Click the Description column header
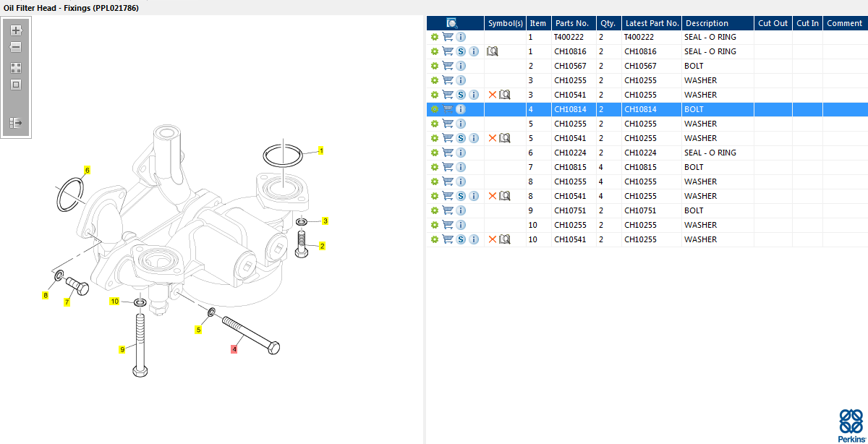868x444 pixels. [707, 23]
